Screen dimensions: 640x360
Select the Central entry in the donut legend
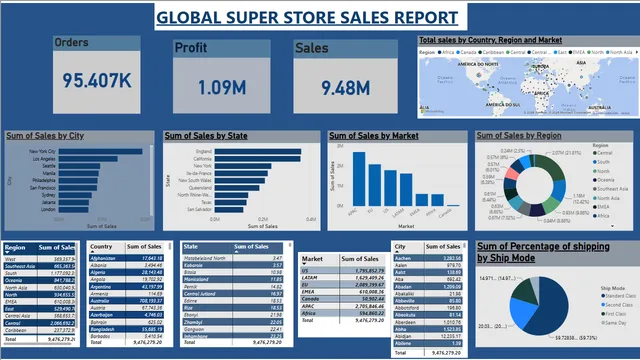pos(602,153)
